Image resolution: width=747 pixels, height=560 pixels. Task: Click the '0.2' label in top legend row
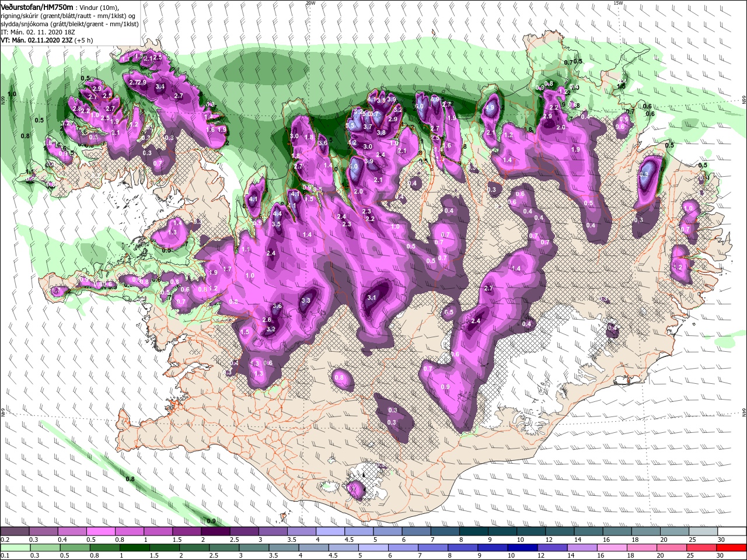click(5, 540)
